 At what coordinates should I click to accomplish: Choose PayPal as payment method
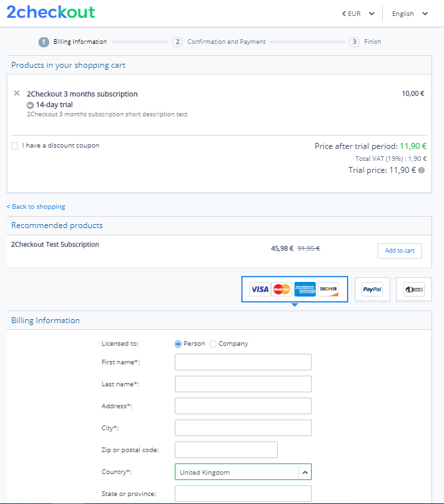pyautogui.click(x=372, y=289)
